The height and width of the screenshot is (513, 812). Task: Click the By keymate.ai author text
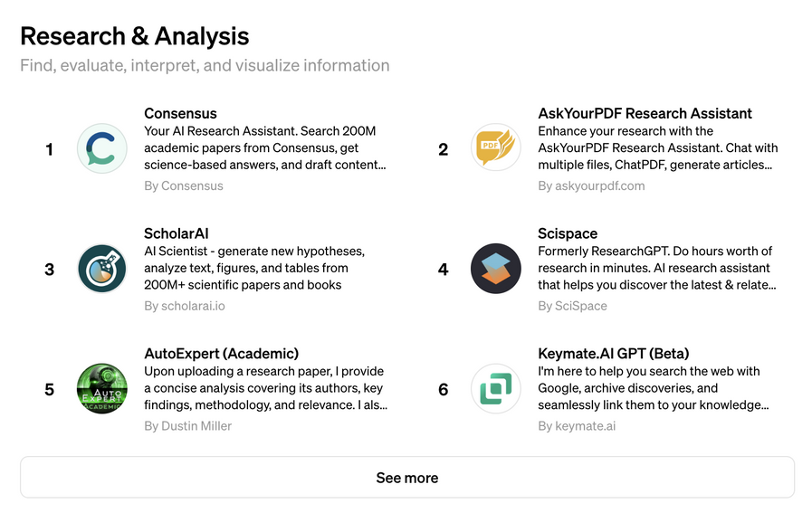(577, 426)
